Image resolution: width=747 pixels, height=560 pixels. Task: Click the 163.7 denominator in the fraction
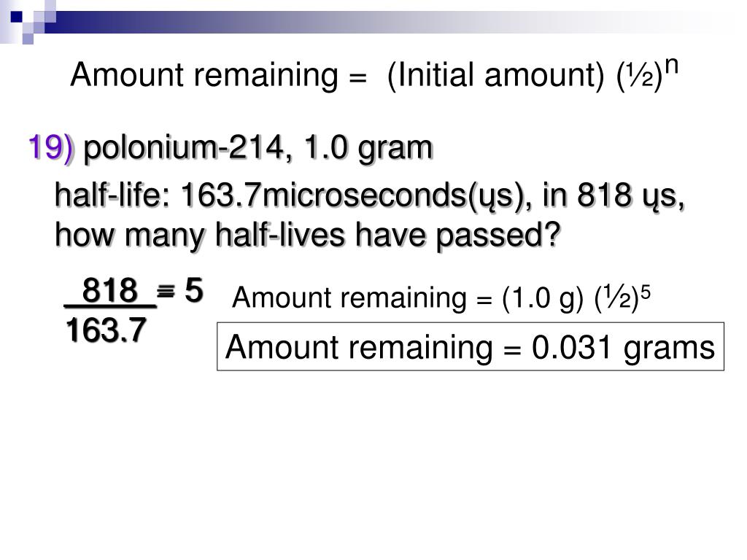point(106,330)
